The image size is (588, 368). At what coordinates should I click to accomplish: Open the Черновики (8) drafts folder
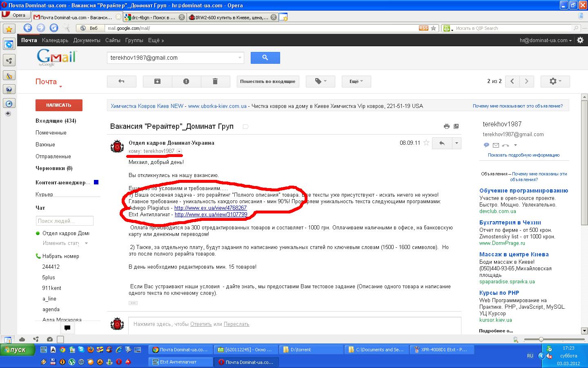(54, 168)
